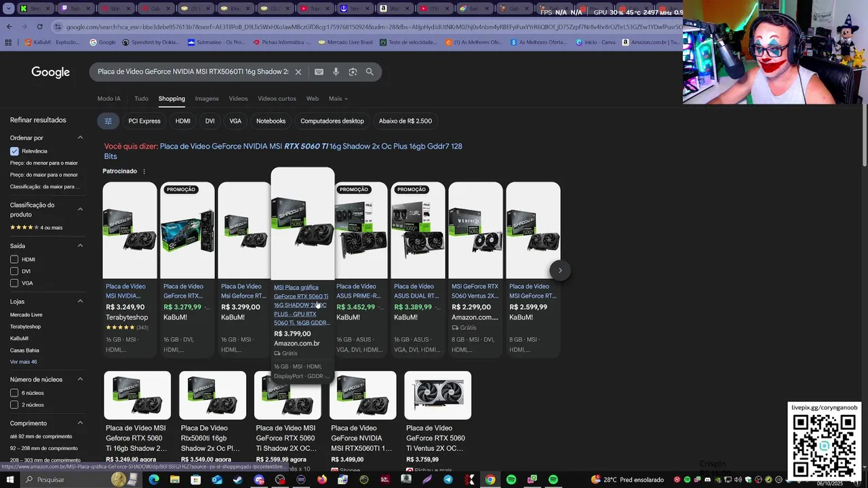The height and width of the screenshot is (488, 868).
Task: Open the Chrome apps grid in bookmarks bar
Action: (x=8, y=42)
